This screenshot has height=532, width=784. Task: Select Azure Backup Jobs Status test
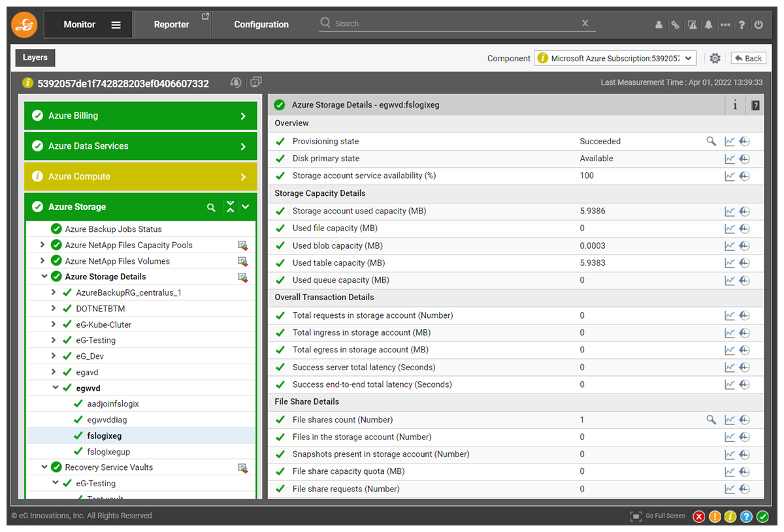[x=114, y=229]
